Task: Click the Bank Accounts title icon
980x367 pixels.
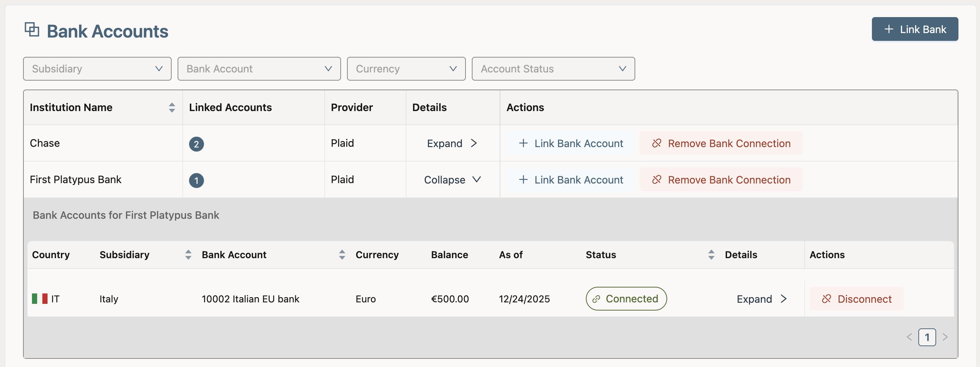Action: tap(32, 30)
